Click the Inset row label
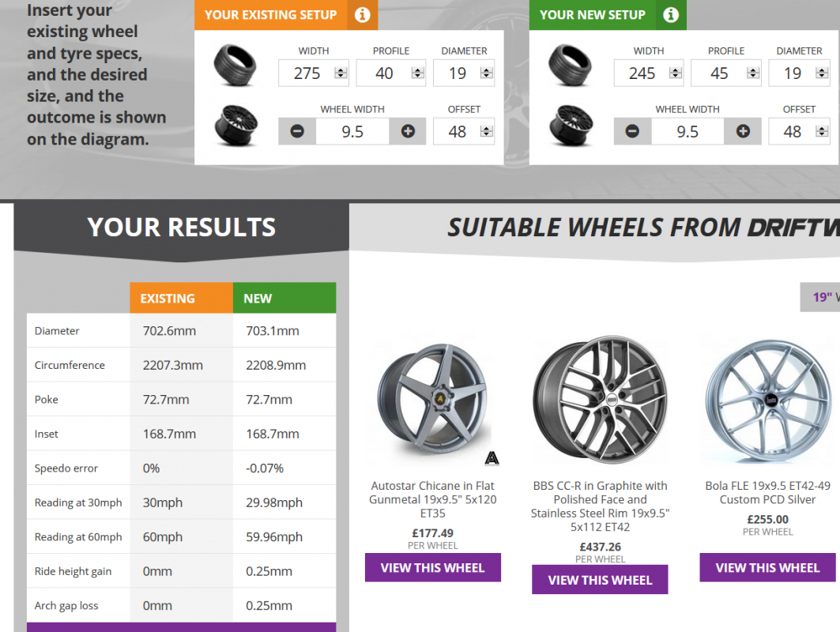The image size is (840, 632). tap(46, 434)
